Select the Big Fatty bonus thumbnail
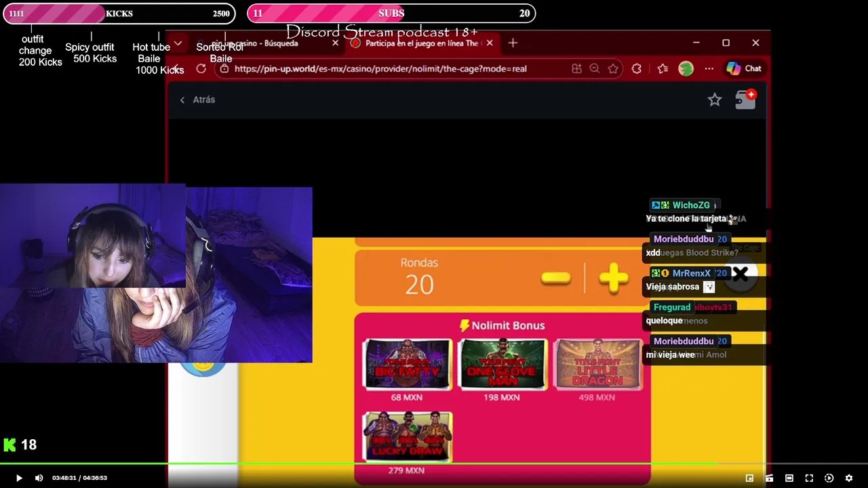 tap(407, 365)
